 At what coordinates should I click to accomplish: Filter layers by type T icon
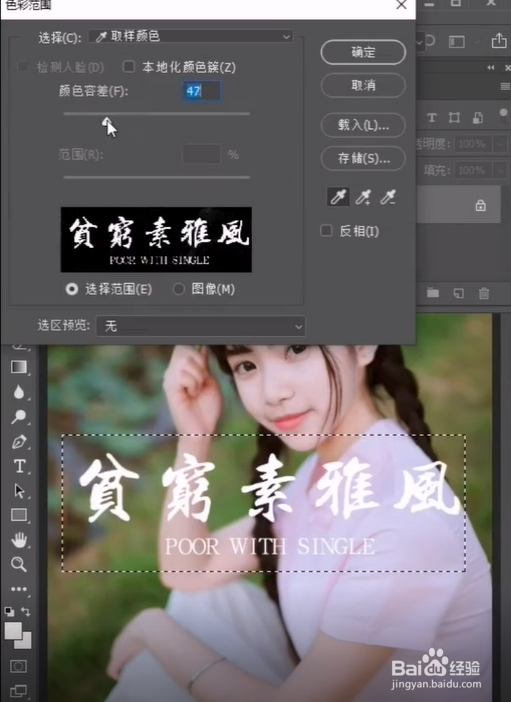pyautogui.click(x=432, y=118)
